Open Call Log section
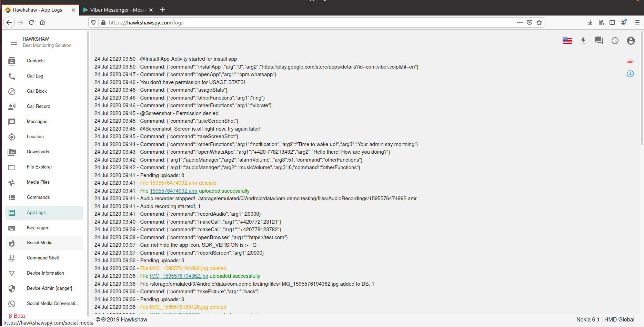 click(44, 76)
